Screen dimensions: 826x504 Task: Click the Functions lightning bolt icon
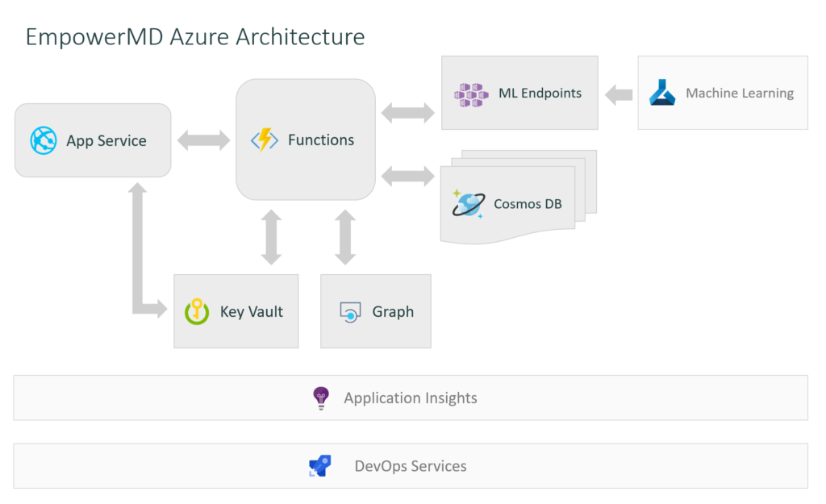[264, 140]
